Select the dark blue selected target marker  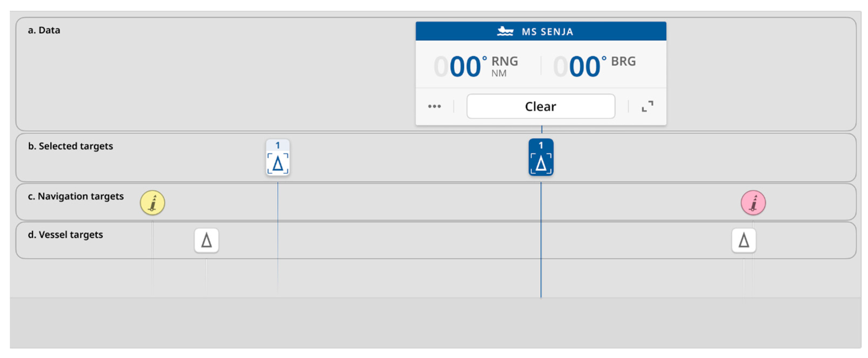pyautogui.click(x=541, y=157)
